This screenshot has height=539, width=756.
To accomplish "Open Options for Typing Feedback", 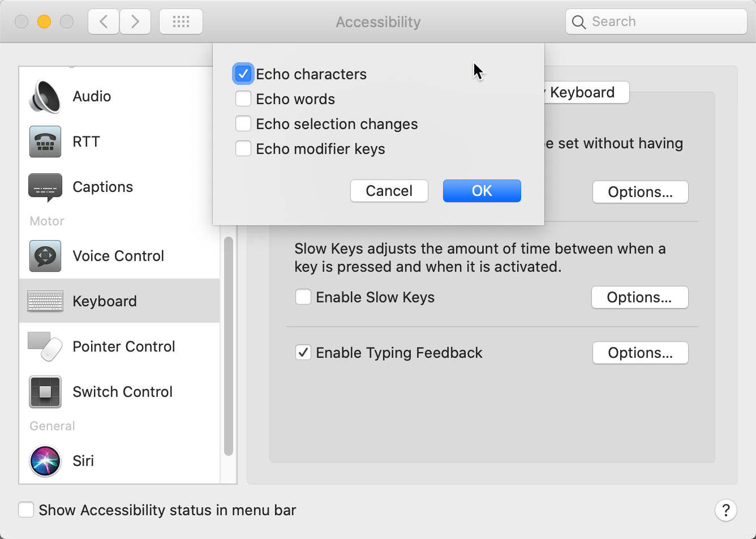I will pos(640,353).
